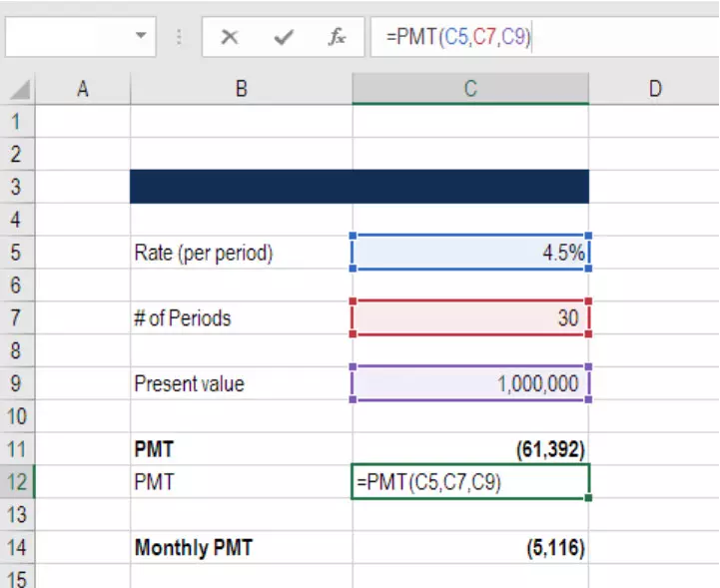Image resolution: width=720 pixels, height=588 pixels.
Task: Click the active cell with =PMT(C5,C7,C9)
Action: (470, 481)
